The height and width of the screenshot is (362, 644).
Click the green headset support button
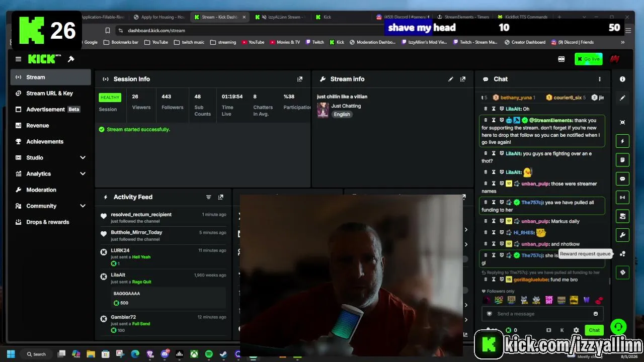(618, 327)
